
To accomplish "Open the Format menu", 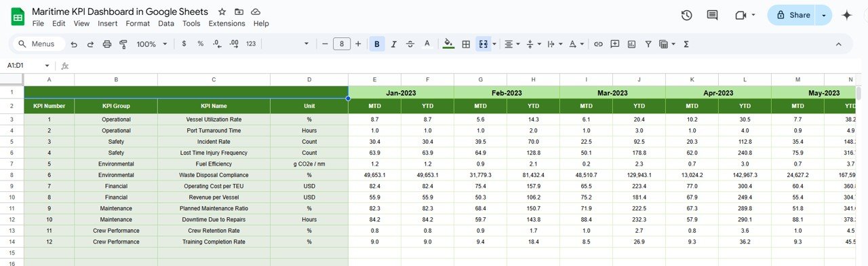I will 138,23.
